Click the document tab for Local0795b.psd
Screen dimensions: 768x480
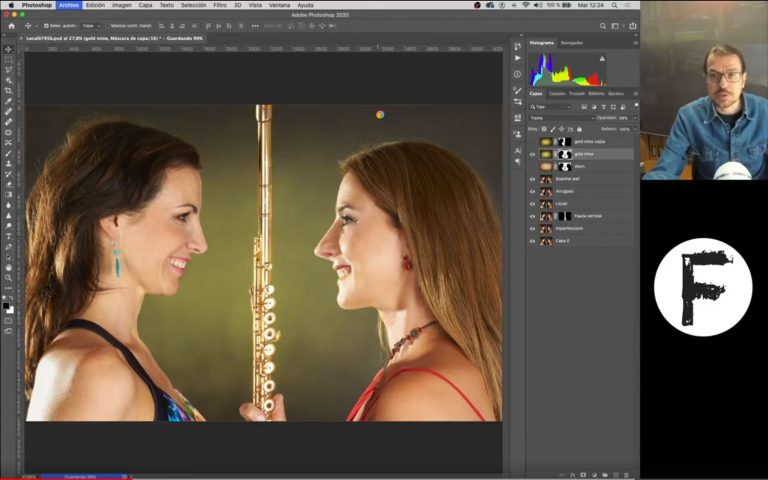(x=112, y=38)
